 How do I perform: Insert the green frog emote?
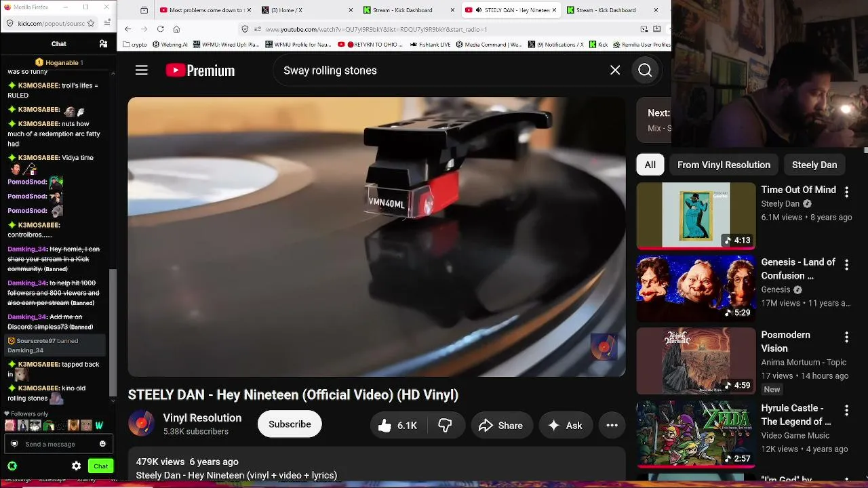tap(48, 426)
